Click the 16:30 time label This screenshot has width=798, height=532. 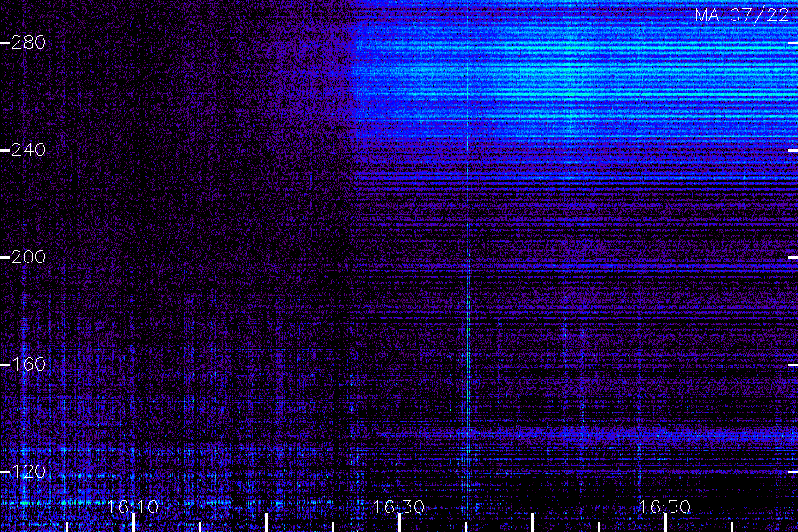click(398, 507)
